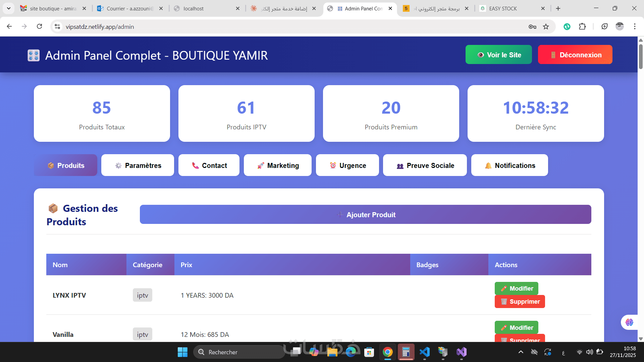View site information icon beside URL
The image size is (644, 362).
[57, 27]
